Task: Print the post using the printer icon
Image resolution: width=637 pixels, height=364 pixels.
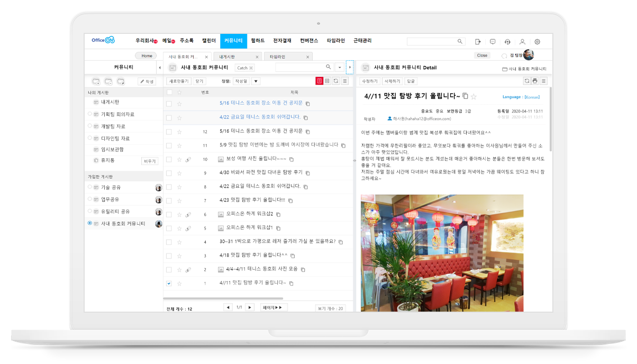Action: pos(535,81)
